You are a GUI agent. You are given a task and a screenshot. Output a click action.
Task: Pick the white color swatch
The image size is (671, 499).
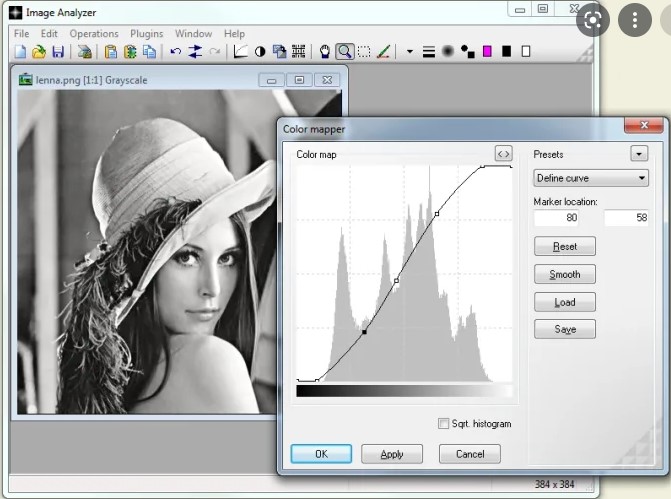(526, 52)
